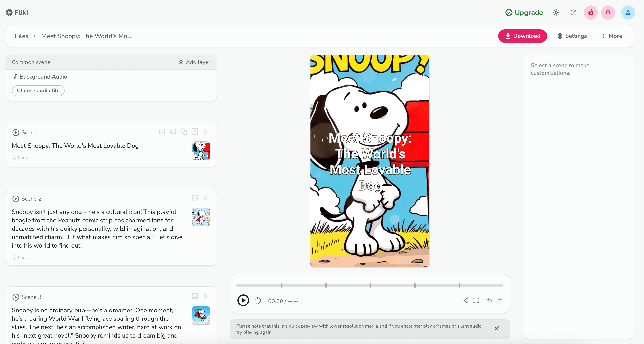Click the video preview canvas
The image size is (644, 344).
[370, 161]
